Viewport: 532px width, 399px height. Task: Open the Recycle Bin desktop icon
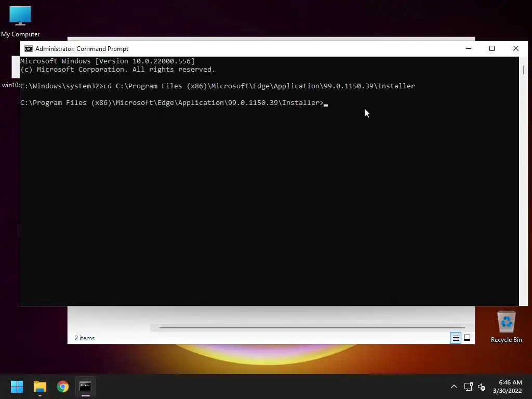506,327
